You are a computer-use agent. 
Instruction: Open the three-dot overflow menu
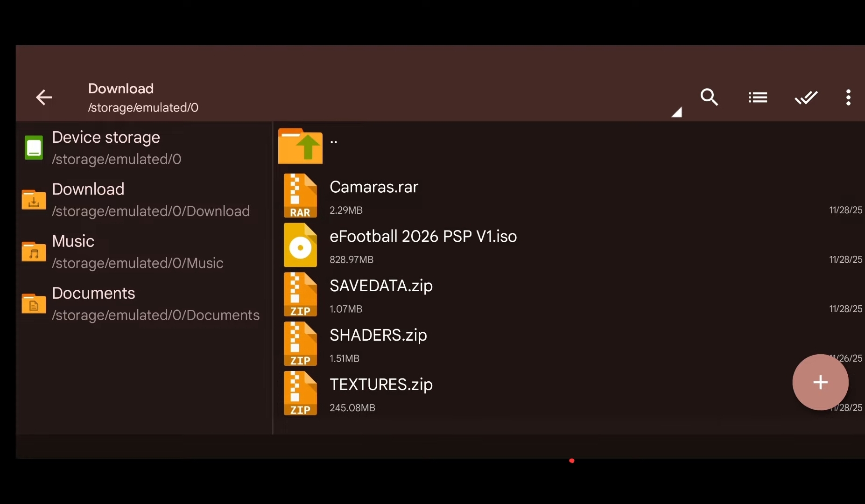pos(848,98)
